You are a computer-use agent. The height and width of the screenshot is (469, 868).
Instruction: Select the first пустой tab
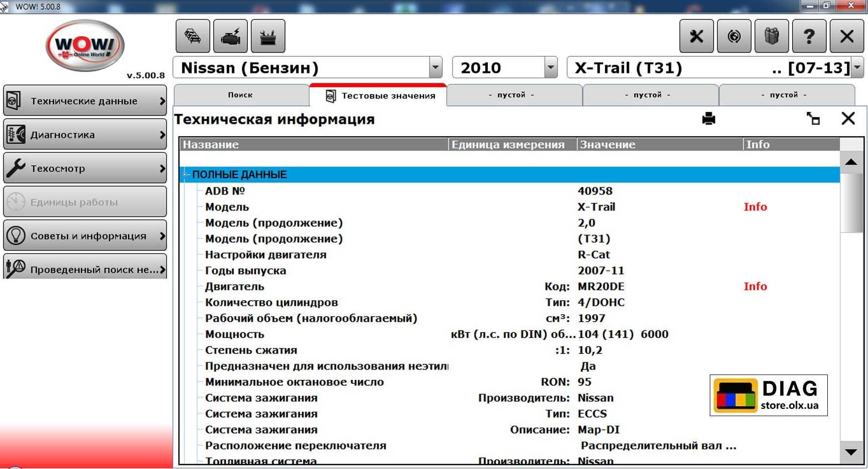(514, 95)
